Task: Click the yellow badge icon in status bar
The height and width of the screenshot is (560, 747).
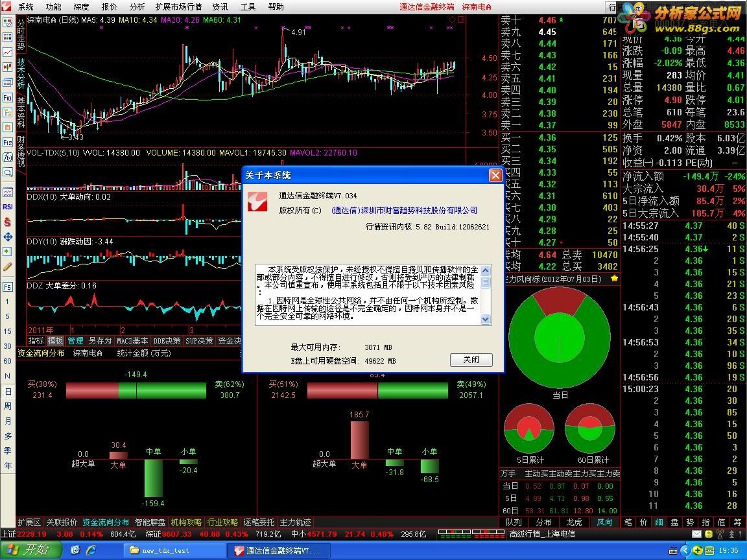Action: click(708, 534)
